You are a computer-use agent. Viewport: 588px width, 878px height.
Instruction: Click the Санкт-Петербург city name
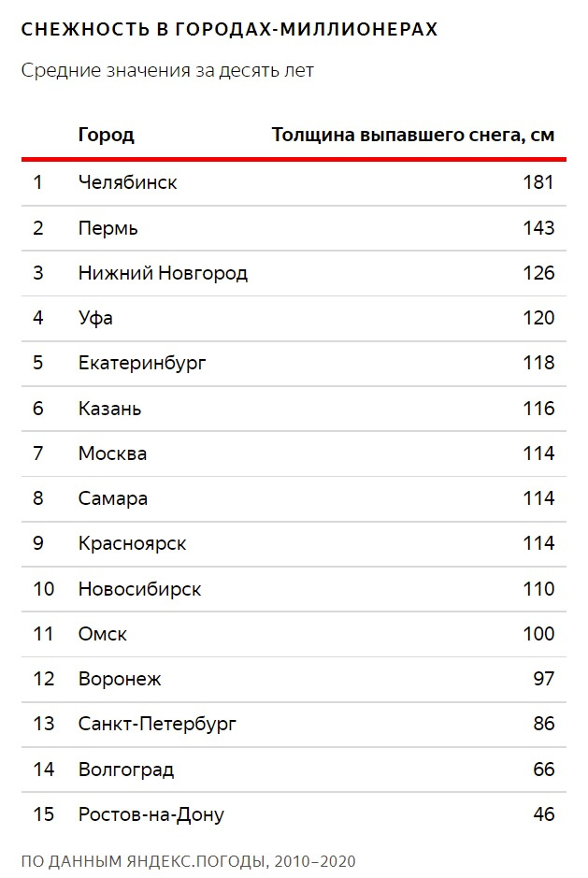pyautogui.click(x=157, y=724)
